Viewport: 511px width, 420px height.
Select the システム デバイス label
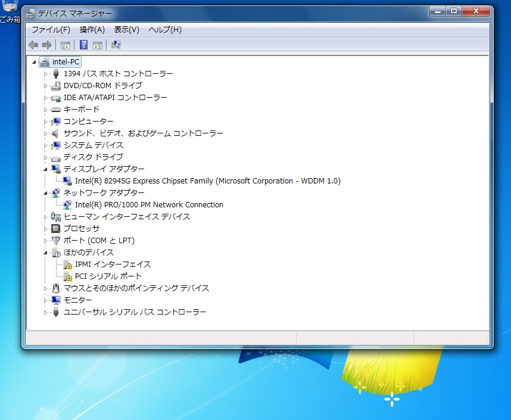click(x=93, y=145)
